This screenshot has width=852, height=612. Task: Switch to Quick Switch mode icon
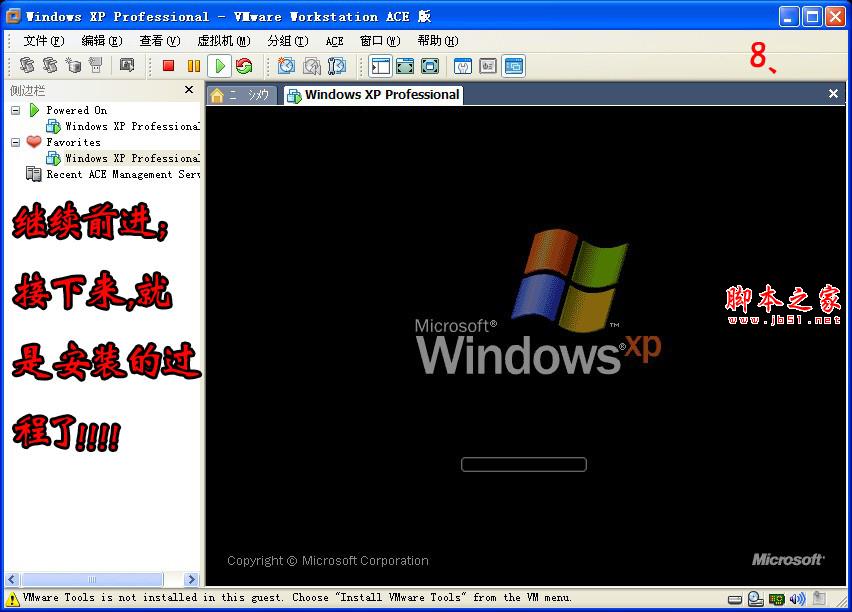tap(405, 66)
